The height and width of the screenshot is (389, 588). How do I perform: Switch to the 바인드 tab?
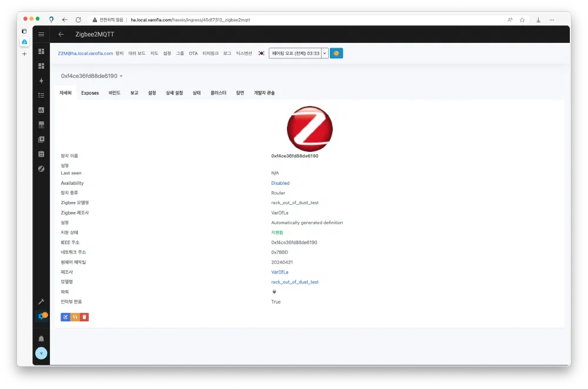coord(115,93)
